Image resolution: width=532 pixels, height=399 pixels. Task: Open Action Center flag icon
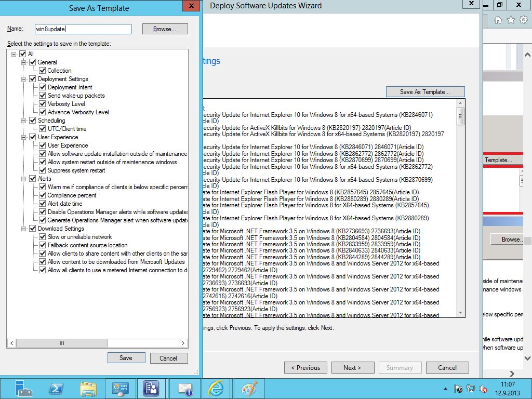click(x=458, y=389)
